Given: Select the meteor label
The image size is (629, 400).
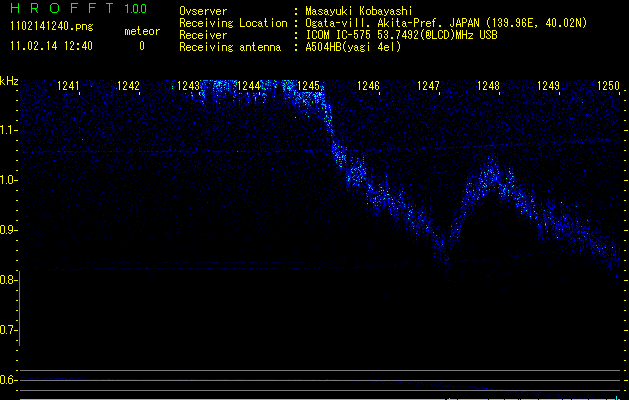Looking at the screenshot, I should click(x=141, y=32).
